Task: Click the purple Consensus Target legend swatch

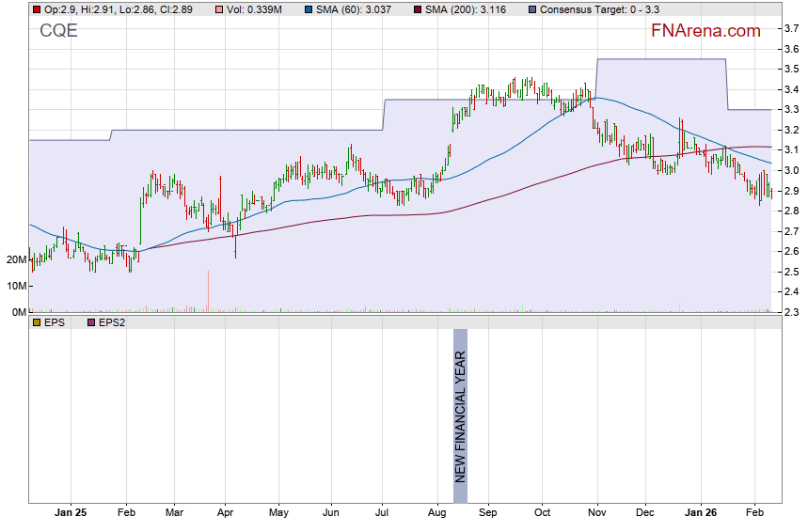Action: pyautogui.click(x=532, y=9)
